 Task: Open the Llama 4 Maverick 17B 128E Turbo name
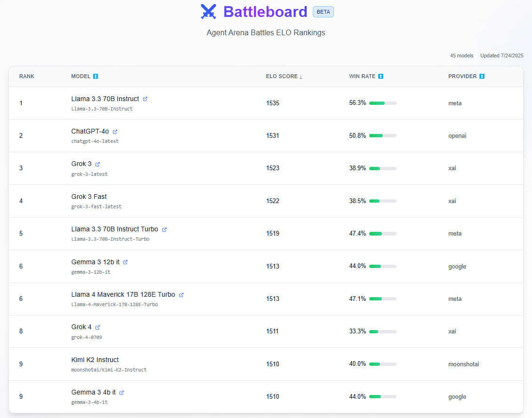click(x=123, y=294)
